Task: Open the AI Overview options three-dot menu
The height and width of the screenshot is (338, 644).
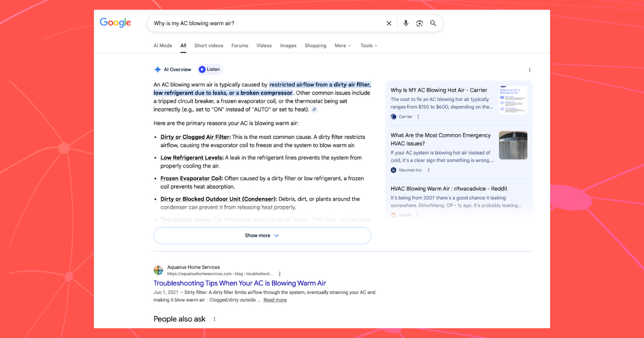Action: point(530,69)
